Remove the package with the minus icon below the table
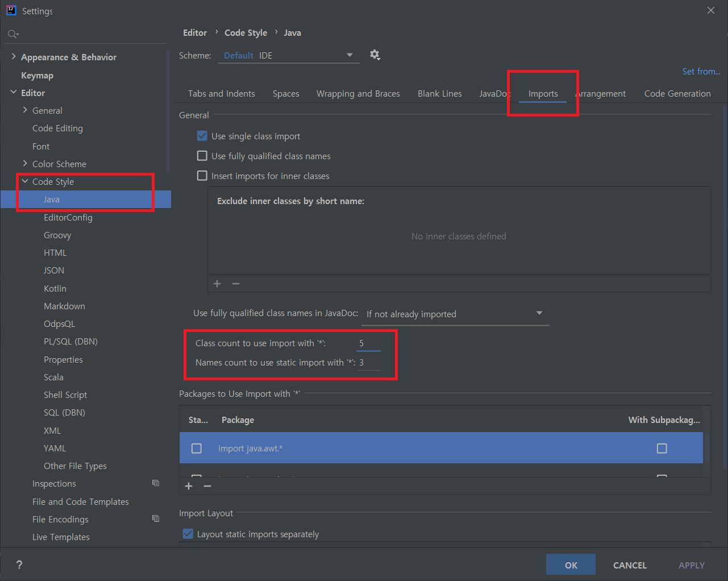 click(x=207, y=486)
